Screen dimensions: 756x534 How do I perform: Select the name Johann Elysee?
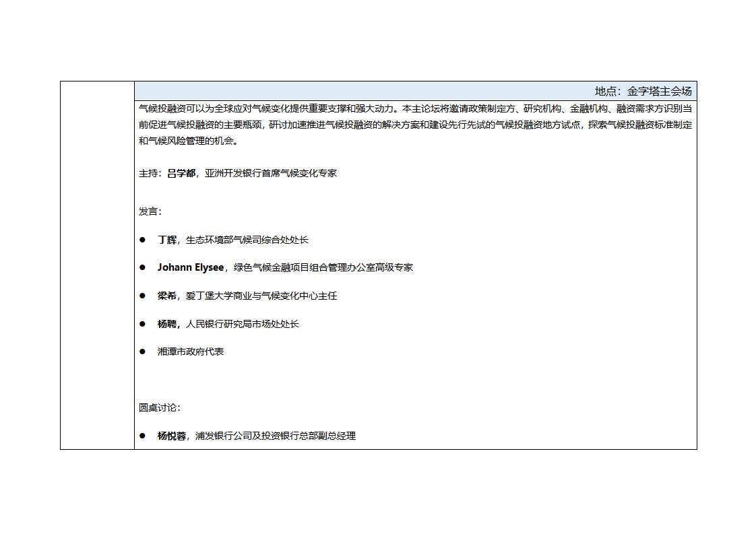[x=191, y=267]
